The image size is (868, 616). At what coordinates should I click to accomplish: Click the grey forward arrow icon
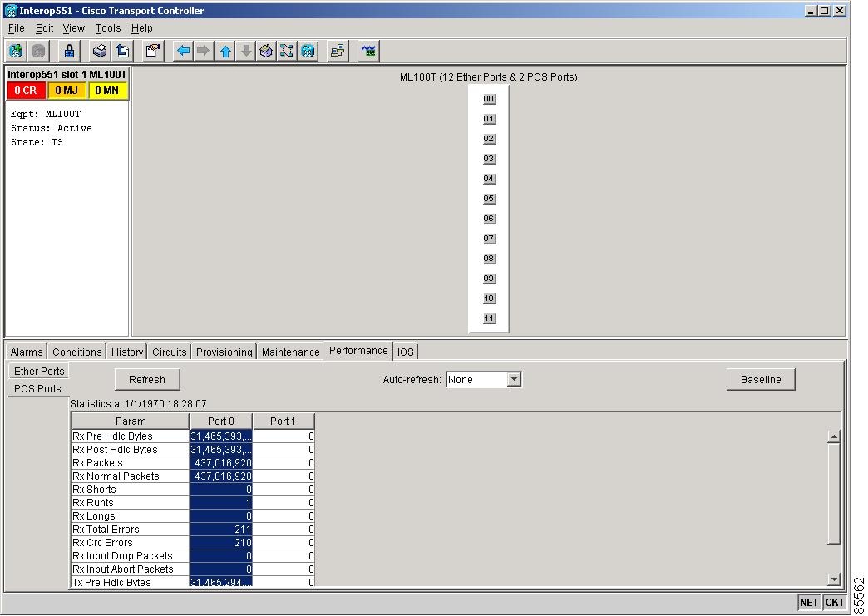click(x=204, y=51)
